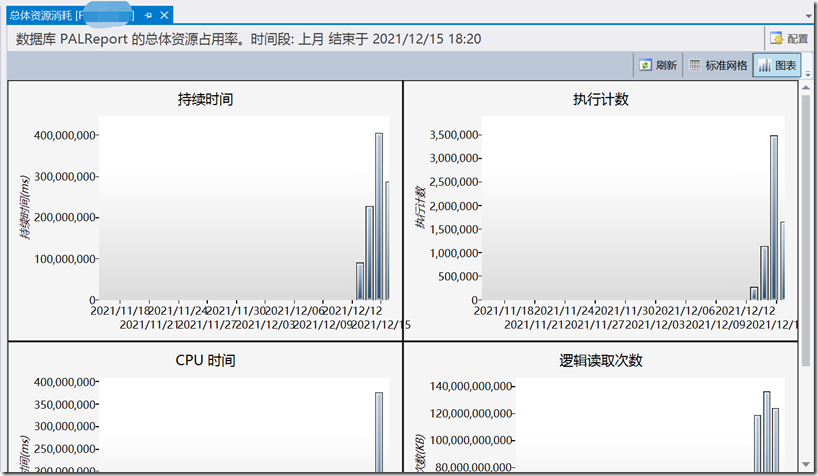The image size is (818, 476).
Task: Click 350,000,000 axis label in CPU 时间 chart
Action: pyautogui.click(x=65, y=404)
